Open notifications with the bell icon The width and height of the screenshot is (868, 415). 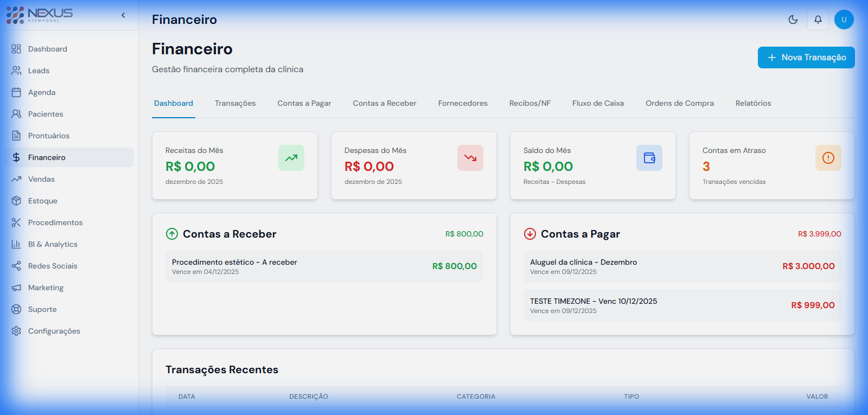coord(818,20)
